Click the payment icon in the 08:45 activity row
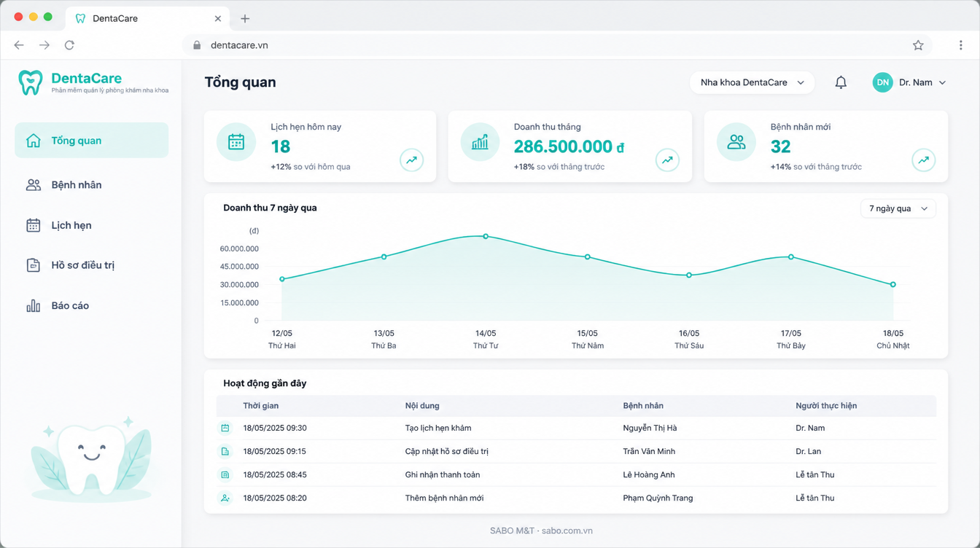This screenshot has width=980, height=548. 225,475
